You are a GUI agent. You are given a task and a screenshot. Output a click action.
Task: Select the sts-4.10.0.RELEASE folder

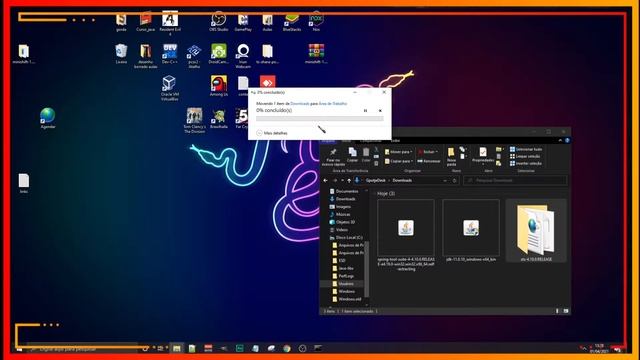(x=536, y=231)
